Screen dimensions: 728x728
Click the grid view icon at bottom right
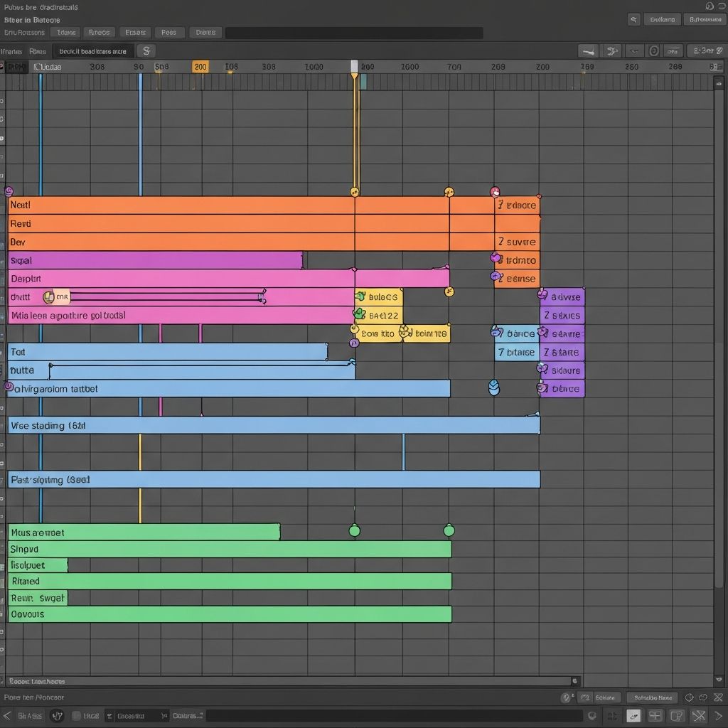(654, 715)
